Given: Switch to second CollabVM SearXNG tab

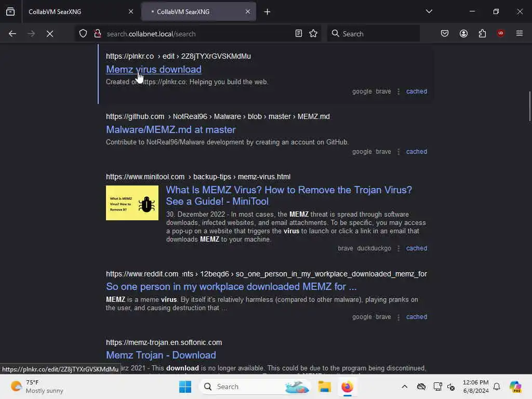Looking at the screenshot, I should tap(199, 11).
